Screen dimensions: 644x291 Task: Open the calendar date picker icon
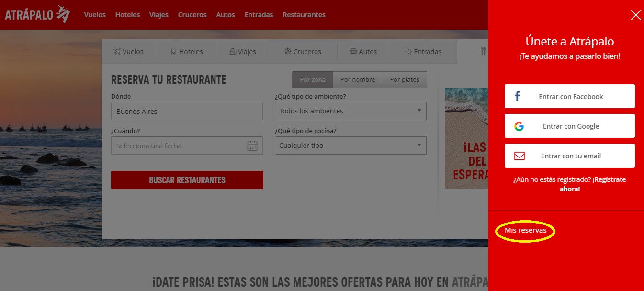pos(252,145)
